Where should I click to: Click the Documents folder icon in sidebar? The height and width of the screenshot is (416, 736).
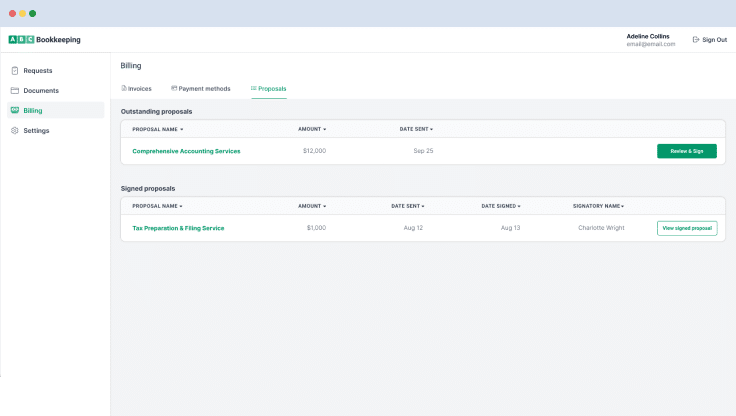[14, 91]
